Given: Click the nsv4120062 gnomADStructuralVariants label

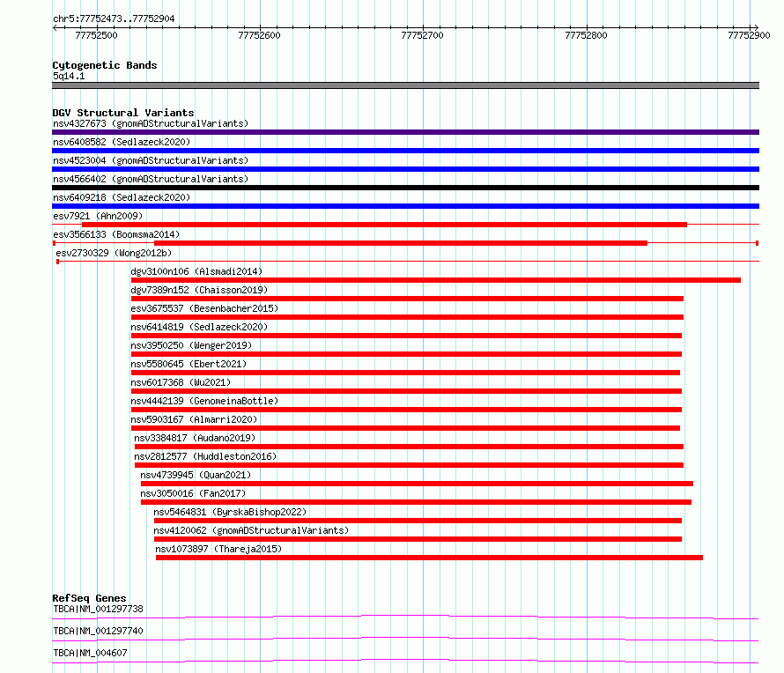Looking at the screenshot, I should (252, 530).
